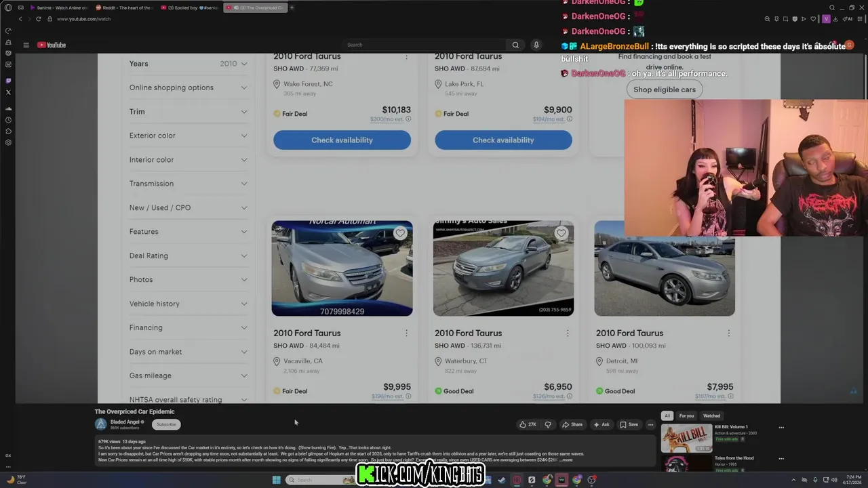Select the For you chip
868x488 pixels.
point(687,416)
